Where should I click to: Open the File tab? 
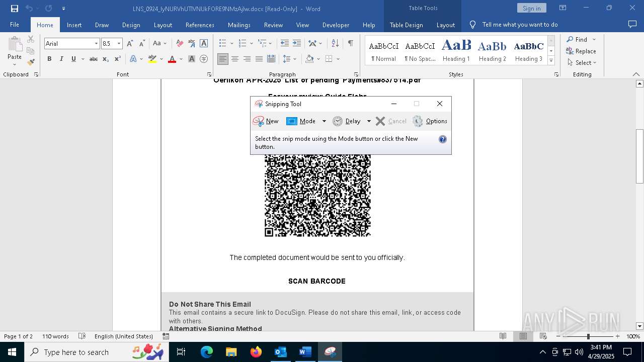pyautogui.click(x=15, y=25)
